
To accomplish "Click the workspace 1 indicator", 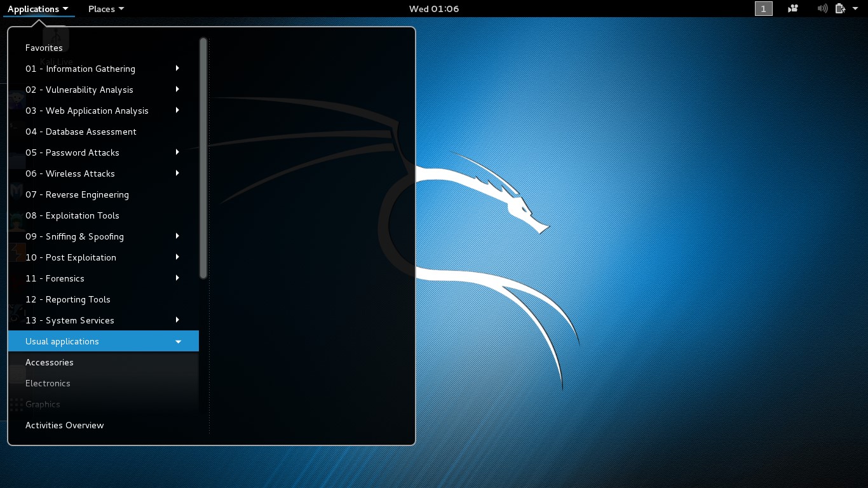I will [x=763, y=9].
